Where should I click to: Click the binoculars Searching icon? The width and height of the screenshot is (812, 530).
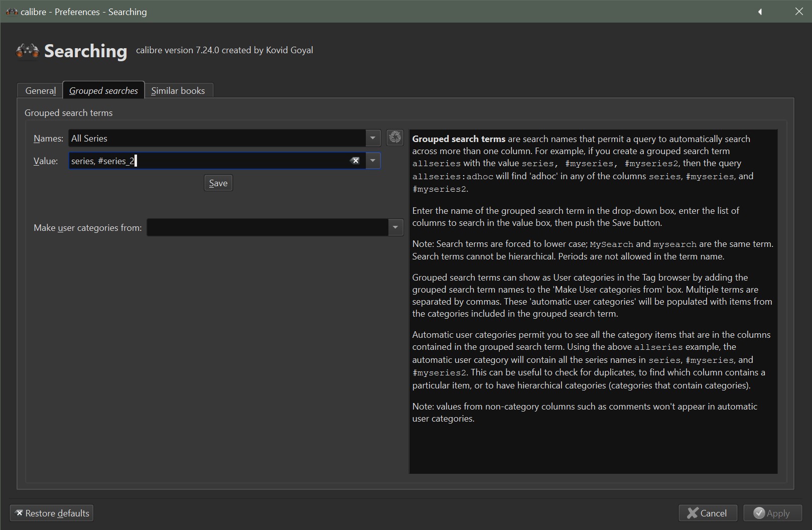pos(27,51)
